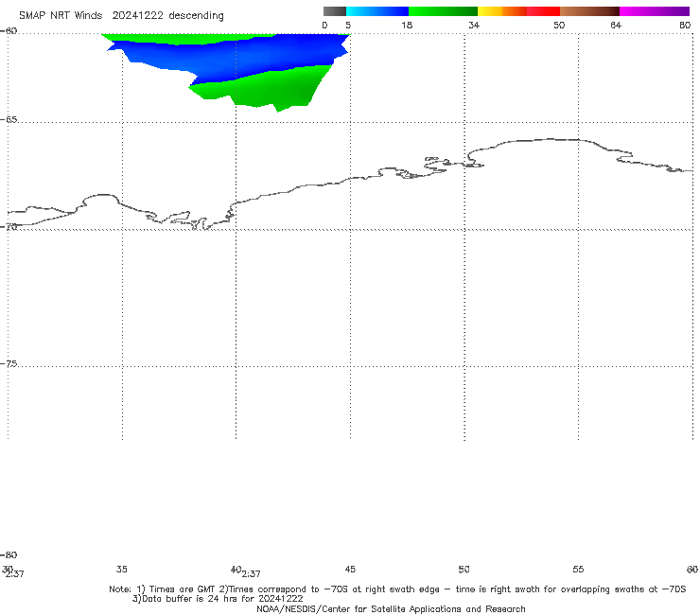Image resolution: width=700 pixels, height=615 pixels.
Task: Click the brown 50-64 color bar segment
Action: [589, 11]
